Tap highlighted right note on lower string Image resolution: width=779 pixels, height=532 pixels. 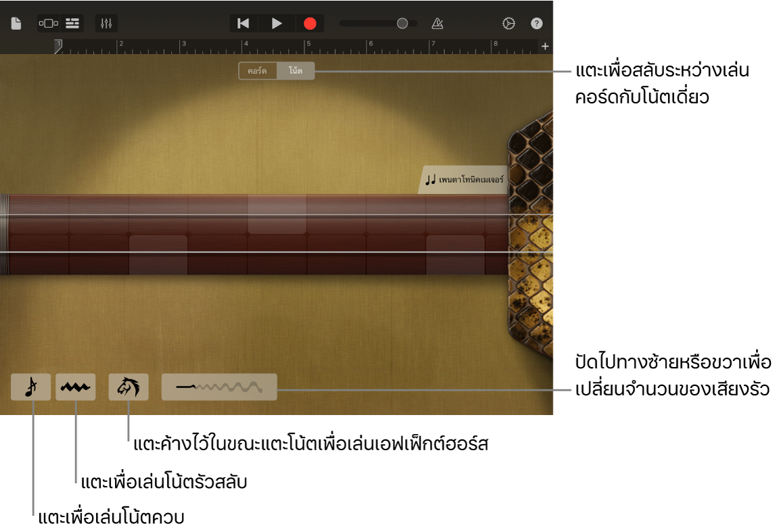[x=455, y=255]
